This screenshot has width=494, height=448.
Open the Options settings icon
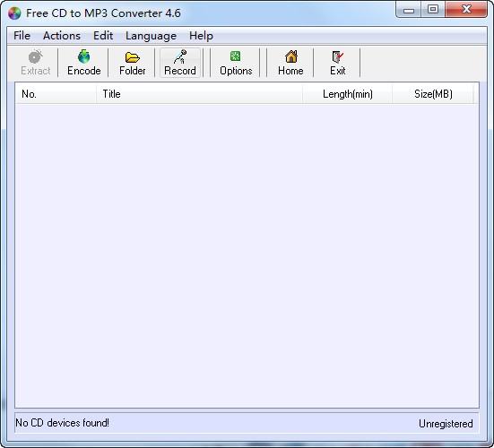[235, 56]
